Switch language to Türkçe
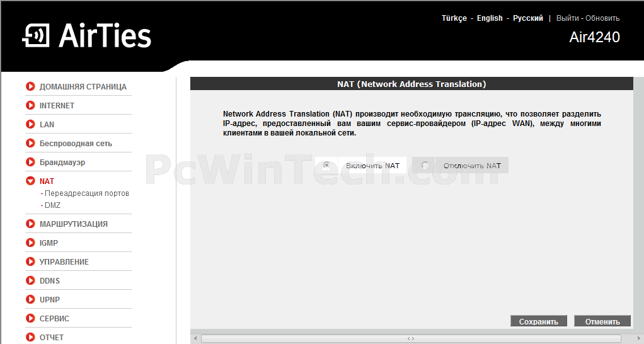This screenshot has width=644, height=344. (454, 18)
